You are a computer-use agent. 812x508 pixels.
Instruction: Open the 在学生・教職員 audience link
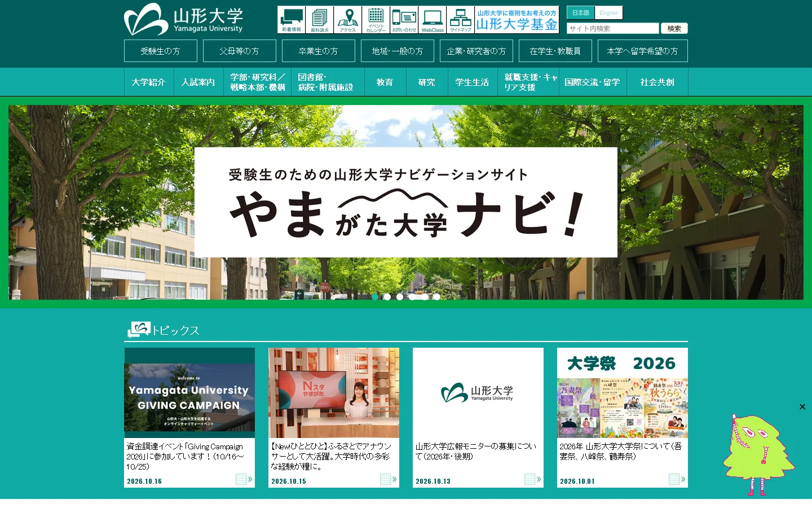click(x=555, y=51)
